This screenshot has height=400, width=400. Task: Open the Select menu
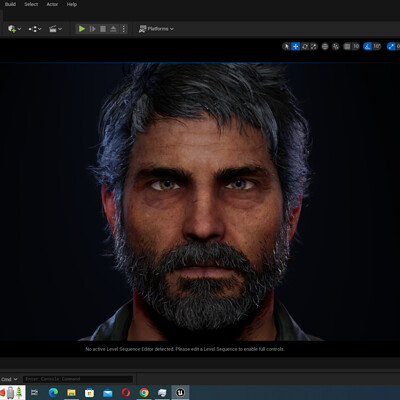coord(31,4)
